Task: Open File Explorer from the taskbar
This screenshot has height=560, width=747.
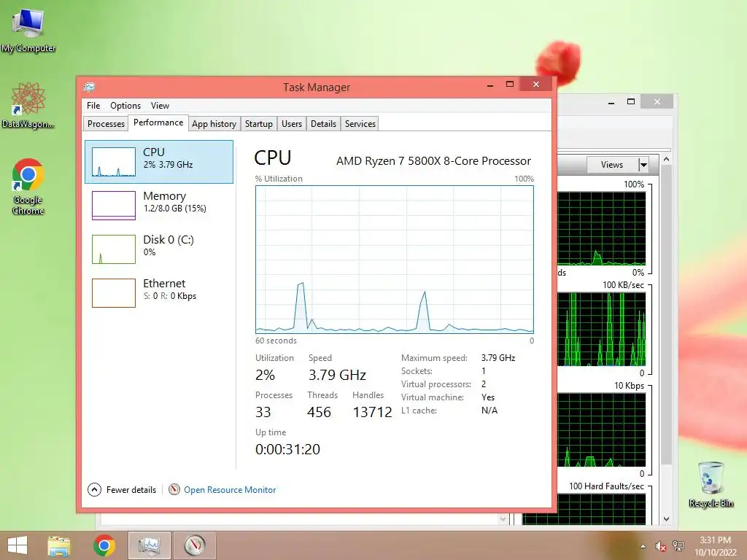Action: pos(59,545)
